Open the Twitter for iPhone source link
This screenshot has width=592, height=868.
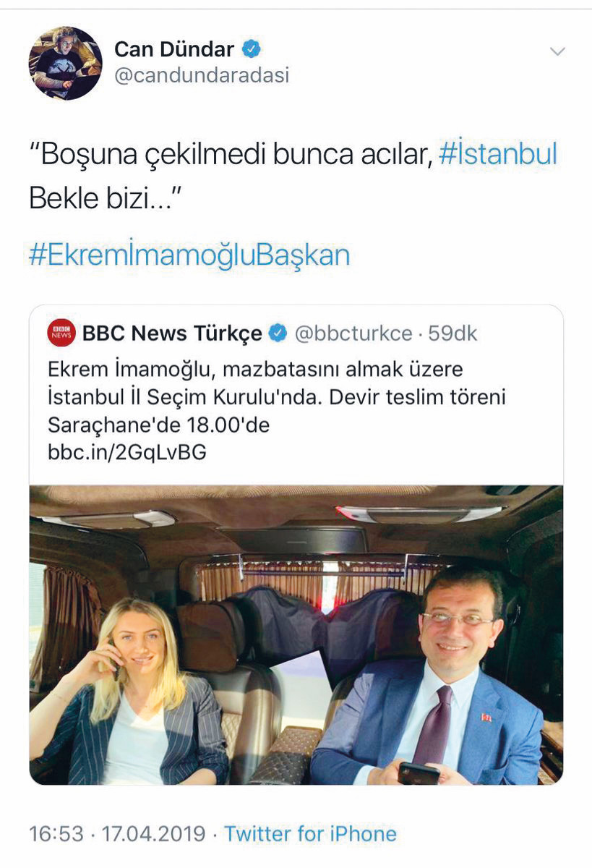pyautogui.click(x=310, y=833)
